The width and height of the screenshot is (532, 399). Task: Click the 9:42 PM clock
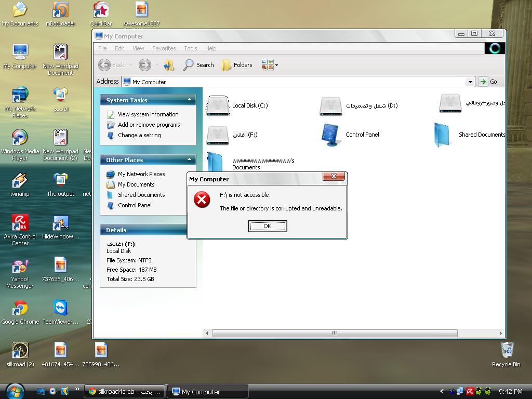511,391
